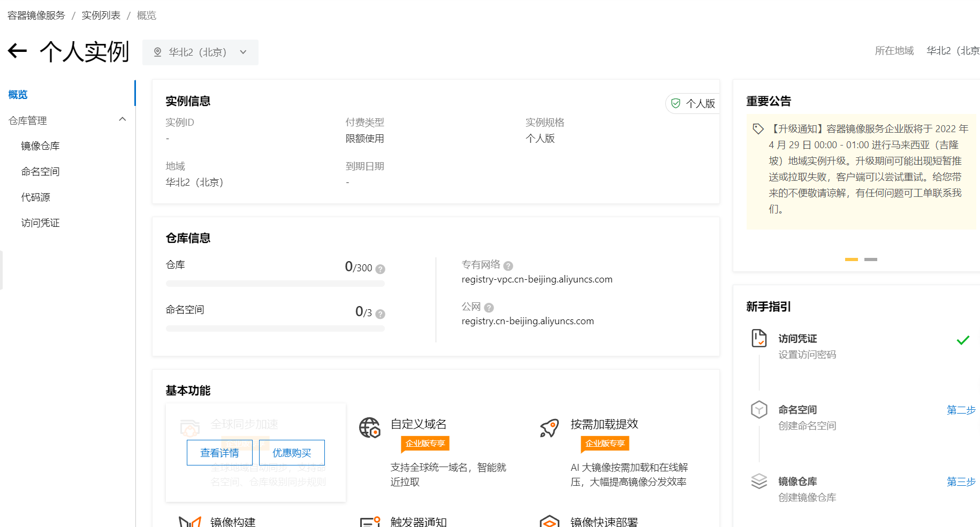Click the location pin icon in region selector
The width and height of the screenshot is (980, 527).
(x=158, y=52)
